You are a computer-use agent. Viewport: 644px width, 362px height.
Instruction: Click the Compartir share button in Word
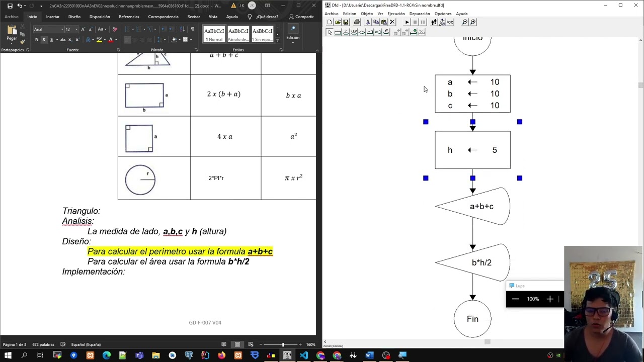pos(301,17)
